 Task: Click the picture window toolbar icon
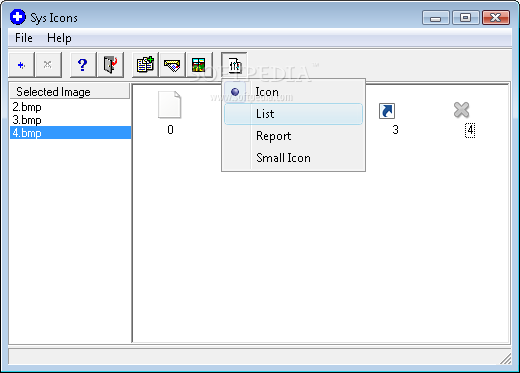tap(199, 65)
